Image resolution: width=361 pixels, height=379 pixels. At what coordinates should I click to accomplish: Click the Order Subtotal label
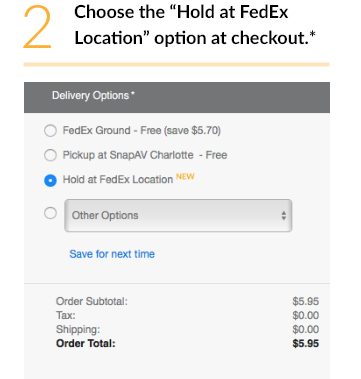pyautogui.click(x=92, y=301)
